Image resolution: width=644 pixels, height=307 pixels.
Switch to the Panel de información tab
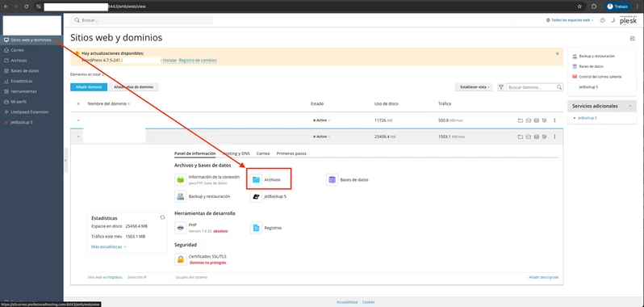click(x=194, y=153)
